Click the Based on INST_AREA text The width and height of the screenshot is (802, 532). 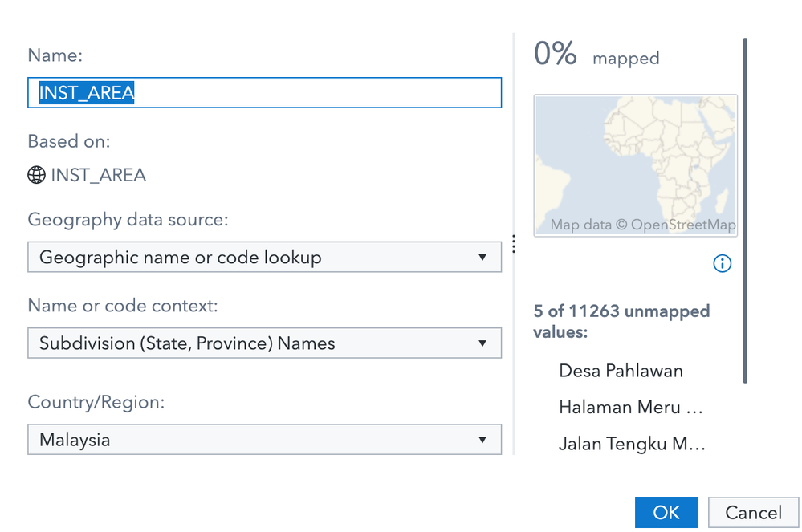tap(98, 176)
